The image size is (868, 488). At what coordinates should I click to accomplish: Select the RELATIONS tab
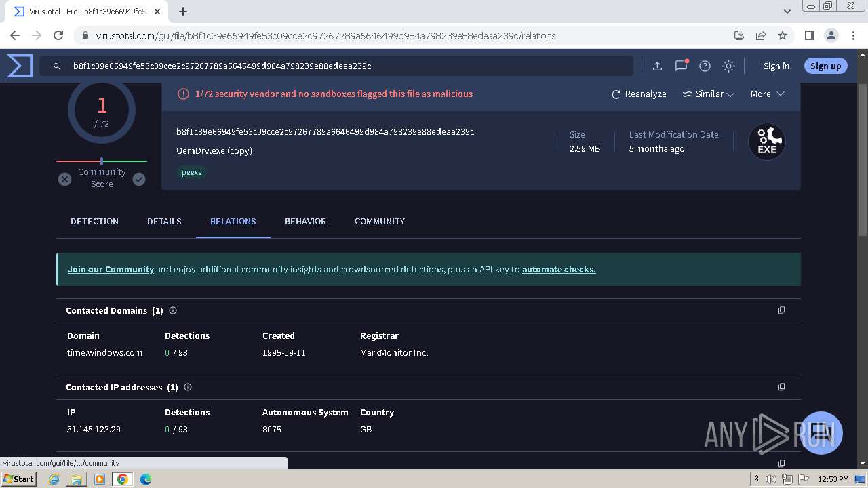point(233,222)
